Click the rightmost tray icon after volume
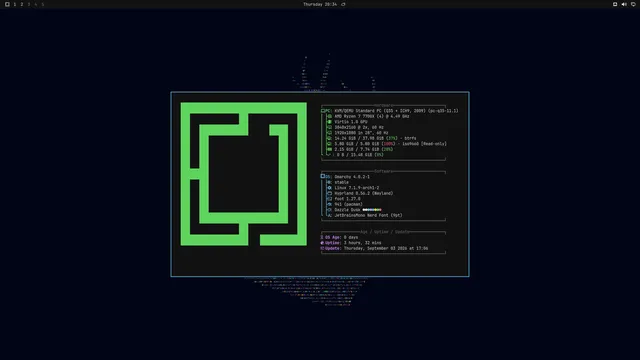Image resolution: width=640 pixels, height=360 pixels. tap(633, 4)
